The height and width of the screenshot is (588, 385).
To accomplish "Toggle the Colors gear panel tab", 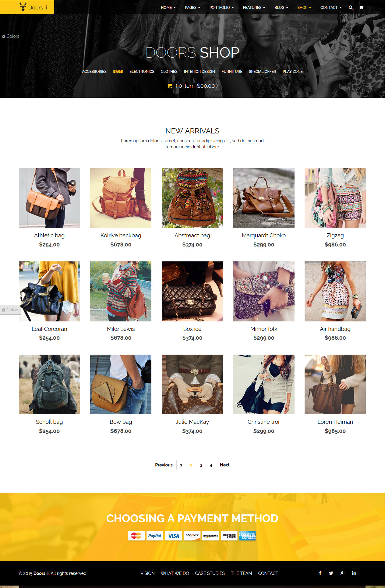I will coord(10,310).
